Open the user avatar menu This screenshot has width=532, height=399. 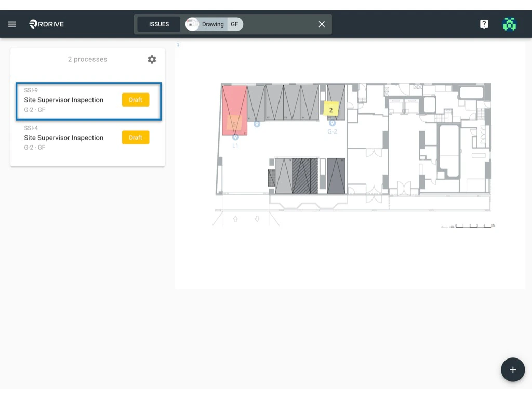(509, 24)
